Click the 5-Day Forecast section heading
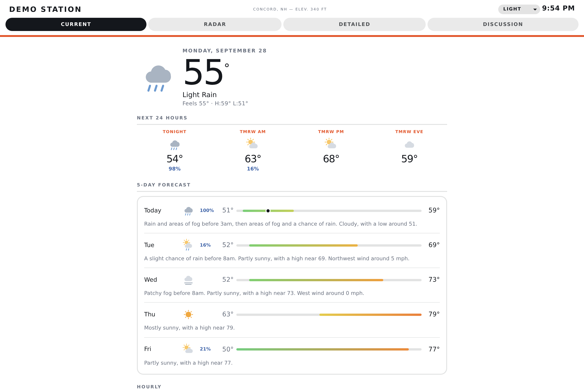Viewport: 584px width, 392px height. coord(164,185)
